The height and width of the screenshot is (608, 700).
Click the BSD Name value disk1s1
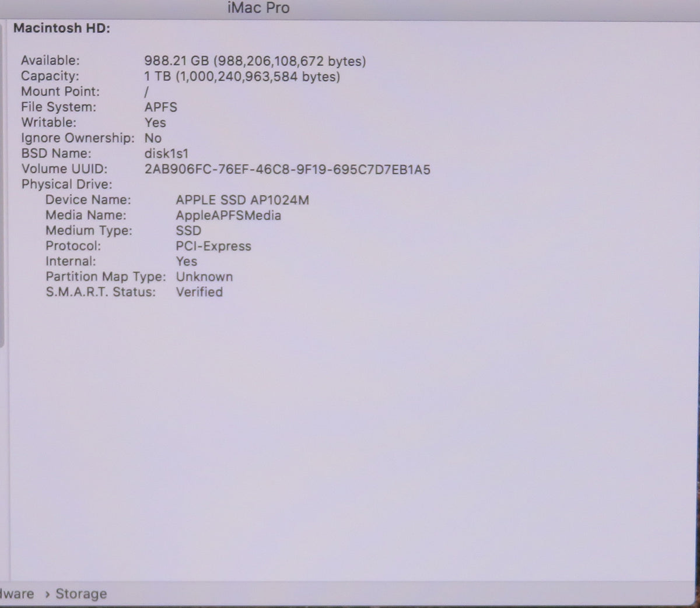166,154
